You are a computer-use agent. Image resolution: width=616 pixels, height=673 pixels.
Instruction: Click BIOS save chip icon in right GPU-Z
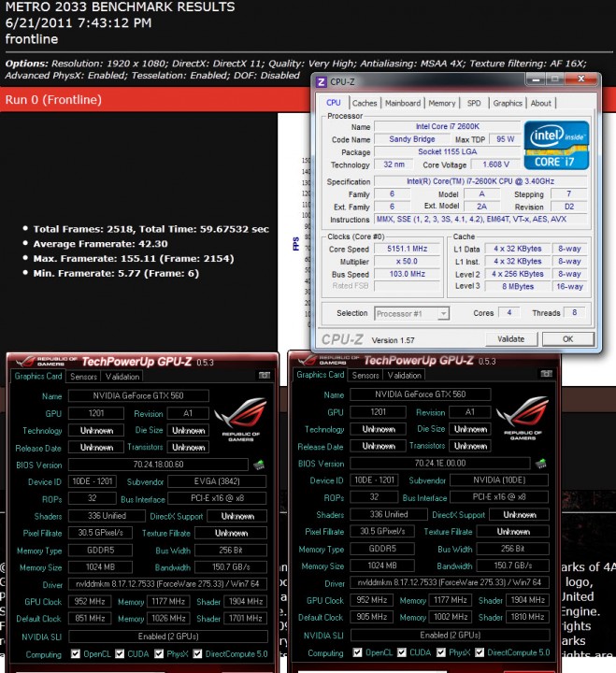(x=541, y=463)
